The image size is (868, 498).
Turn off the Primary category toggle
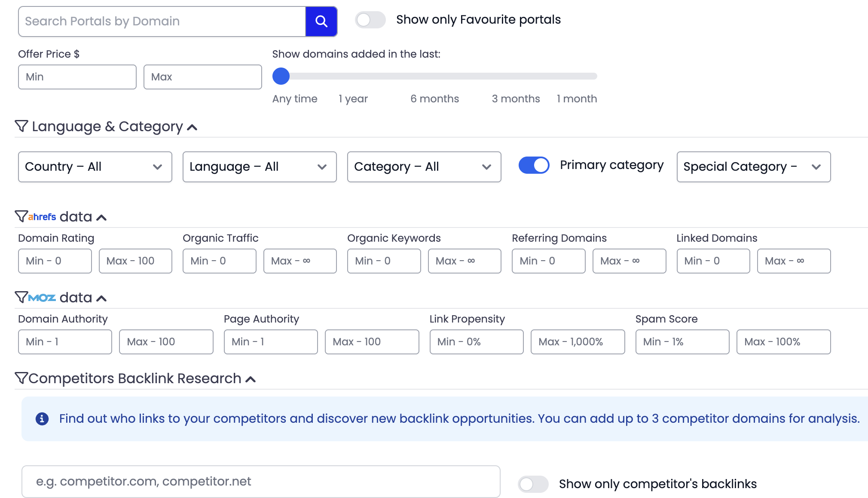click(x=534, y=165)
